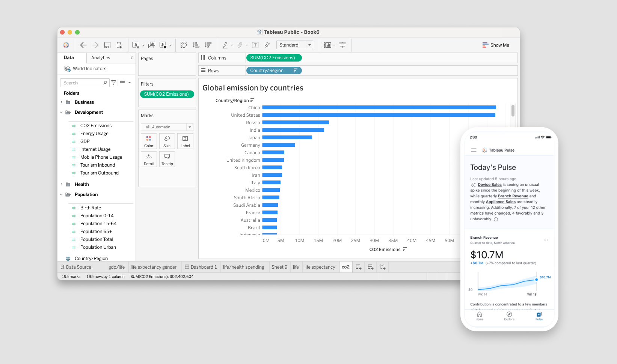
Task: Switch to the life expectancy gender tab
Action: 154,267
